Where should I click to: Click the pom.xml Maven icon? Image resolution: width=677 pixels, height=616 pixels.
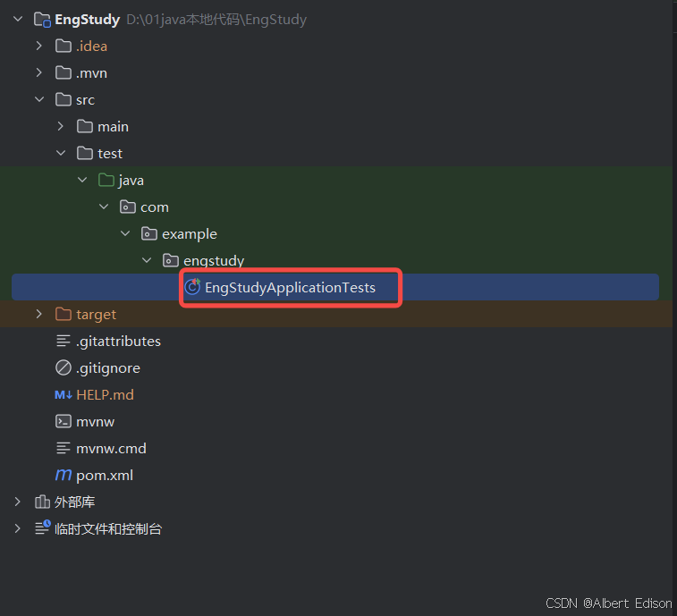click(63, 476)
